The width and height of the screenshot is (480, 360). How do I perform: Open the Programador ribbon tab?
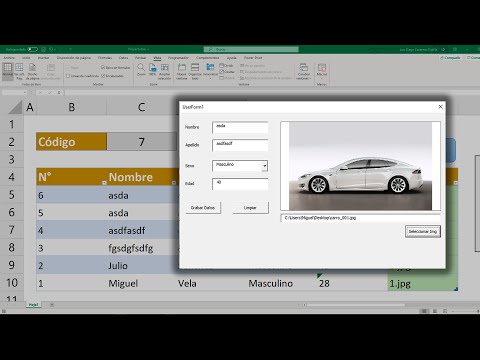click(x=178, y=58)
